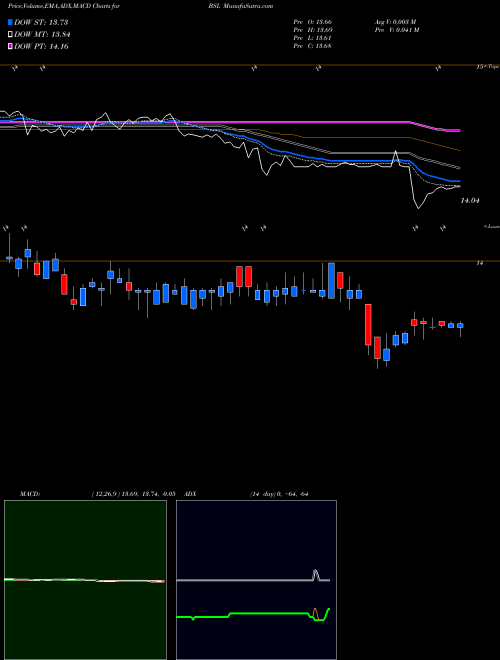
Task: Click the 15 price level axis label
Action: [x=479, y=67]
